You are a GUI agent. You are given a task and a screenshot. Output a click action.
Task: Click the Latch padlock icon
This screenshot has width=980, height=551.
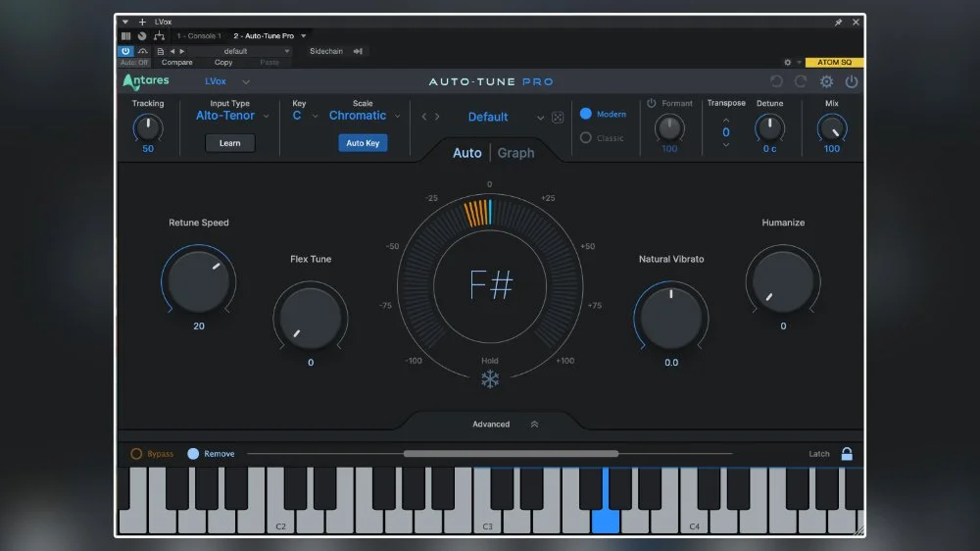[x=847, y=453]
